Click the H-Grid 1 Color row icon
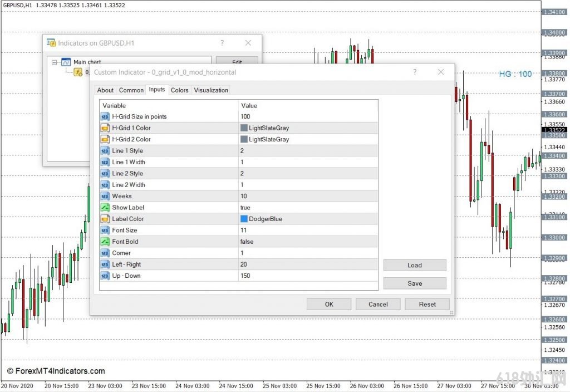570x392 pixels. point(105,128)
